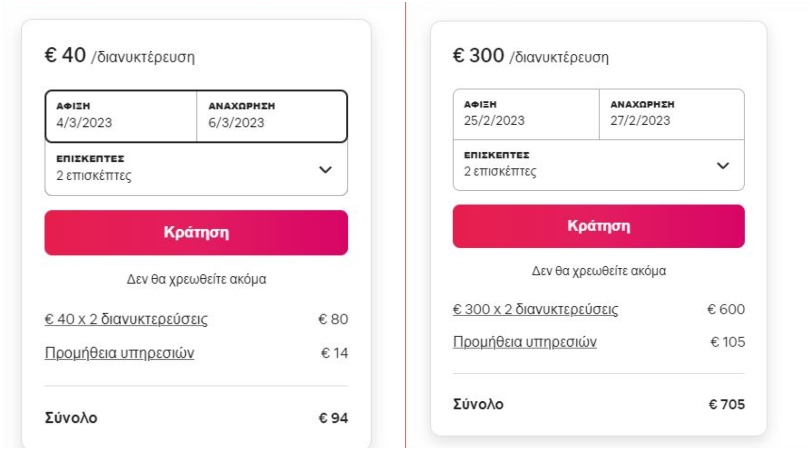Viewport: 810px width, 450px height.
Task: Click the '€ 40 /διανυκτέρευση' price heading
Action: pos(120,56)
